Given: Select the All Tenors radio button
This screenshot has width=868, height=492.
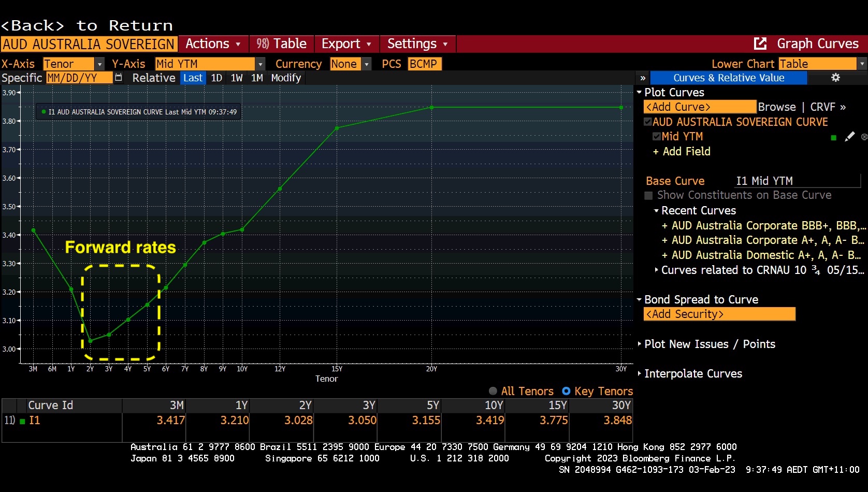Looking at the screenshot, I should click(493, 392).
